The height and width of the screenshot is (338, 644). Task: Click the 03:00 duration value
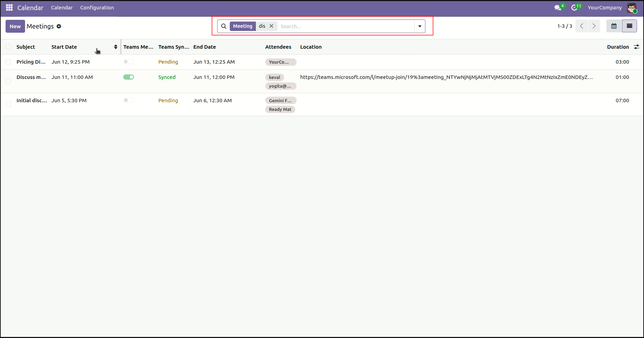click(622, 62)
